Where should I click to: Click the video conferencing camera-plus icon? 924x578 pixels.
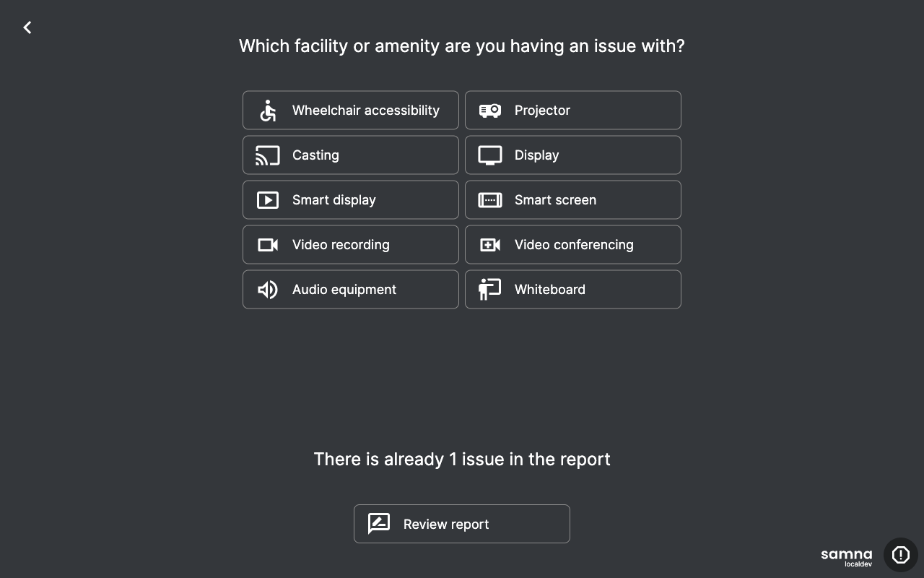tap(490, 245)
